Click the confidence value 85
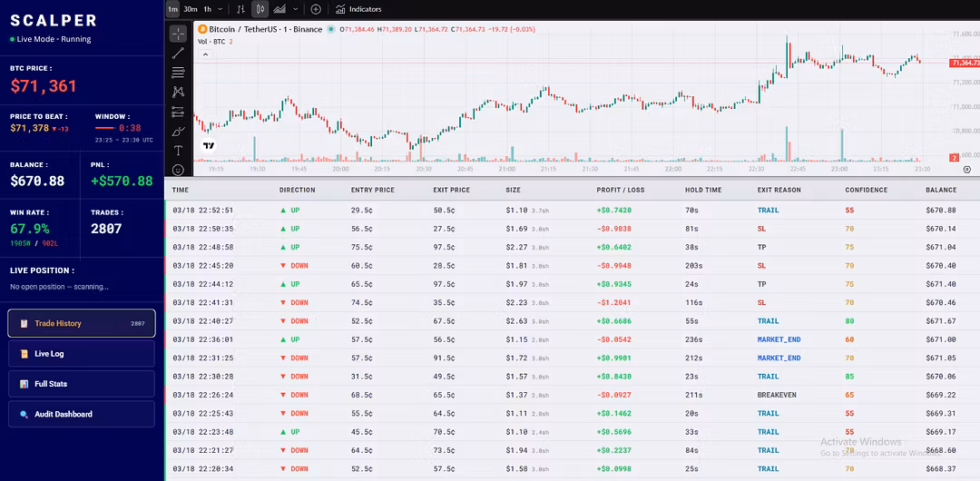Image resolution: width=980 pixels, height=481 pixels. pos(849,377)
